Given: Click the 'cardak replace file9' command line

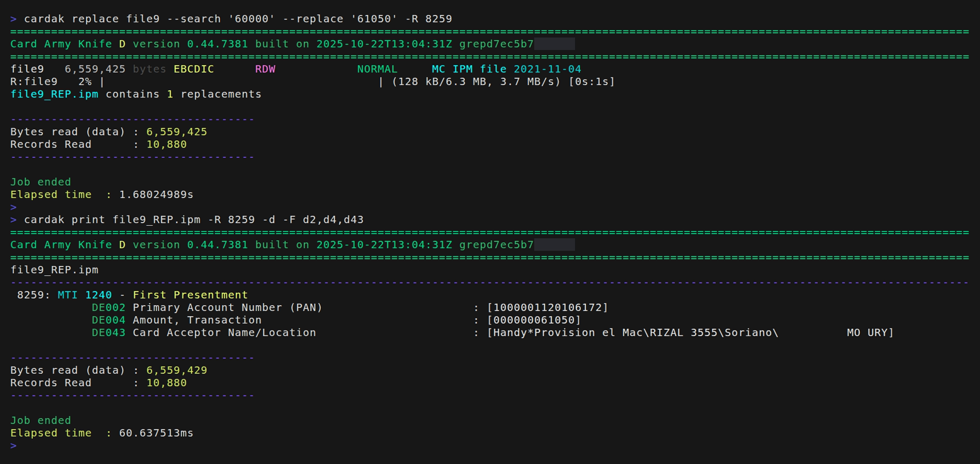Looking at the screenshot, I should click(x=238, y=19).
